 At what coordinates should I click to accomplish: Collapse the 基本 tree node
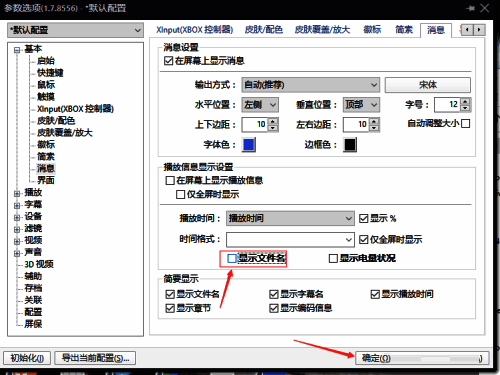(x=17, y=50)
